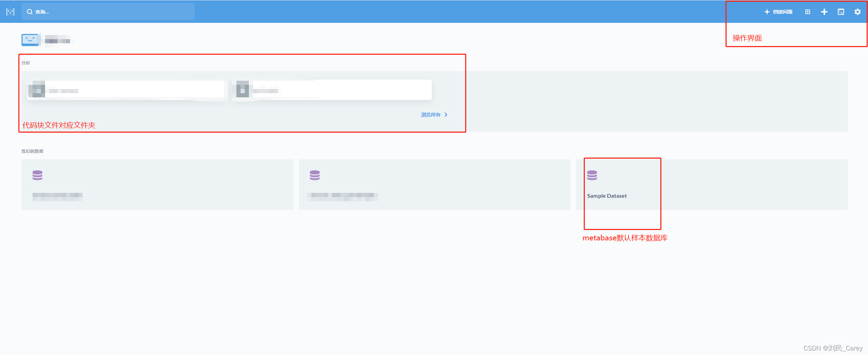
Task: Click the 我们的数据 section heading
Action: pyautogui.click(x=32, y=151)
